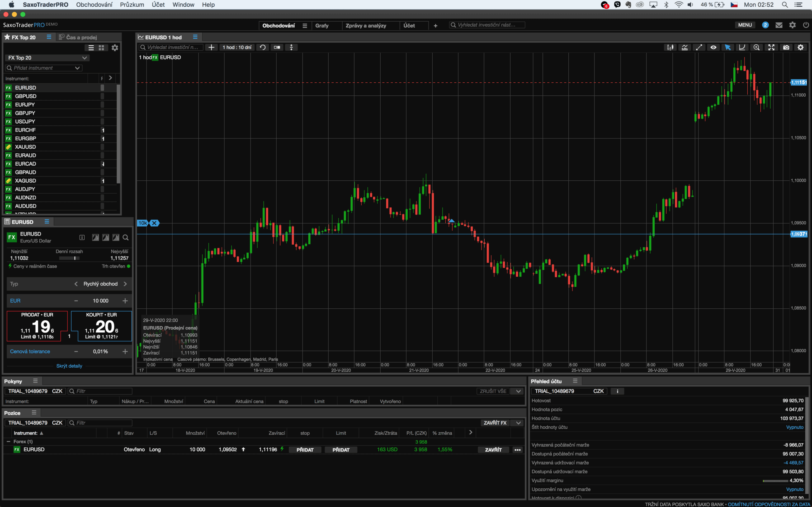This screenshot has height=507, width=812.
Task: Open the chart type candlestick icon
Action: click(670, 47)
